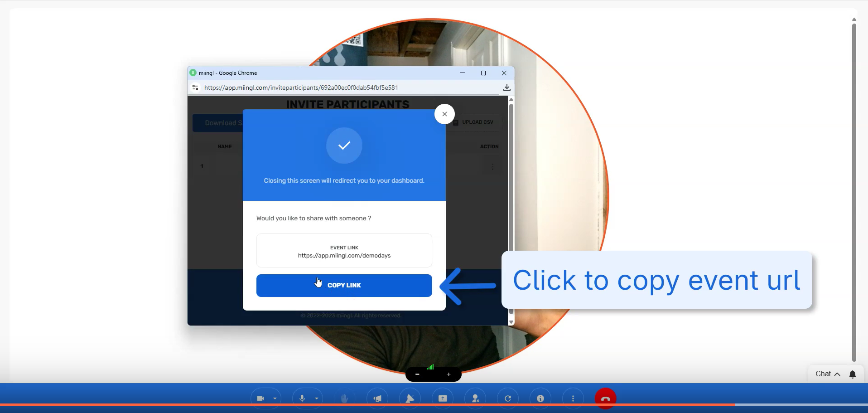The image size is (868, 413).
Task: Click the megaphone announcement icon
Action: click(377, 398)
